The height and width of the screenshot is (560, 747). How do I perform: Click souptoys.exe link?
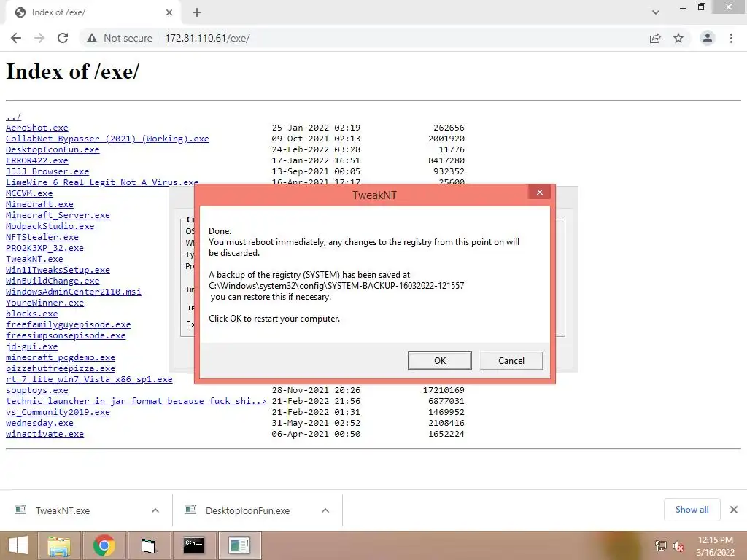tap(36, 391)
